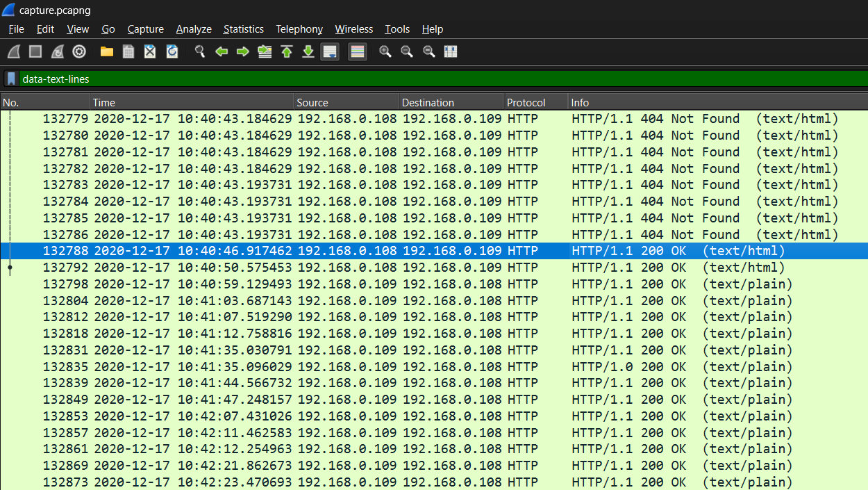Select highlighted packet 132788
This screenshot has width=868, height=490.
tap(434, 251)
